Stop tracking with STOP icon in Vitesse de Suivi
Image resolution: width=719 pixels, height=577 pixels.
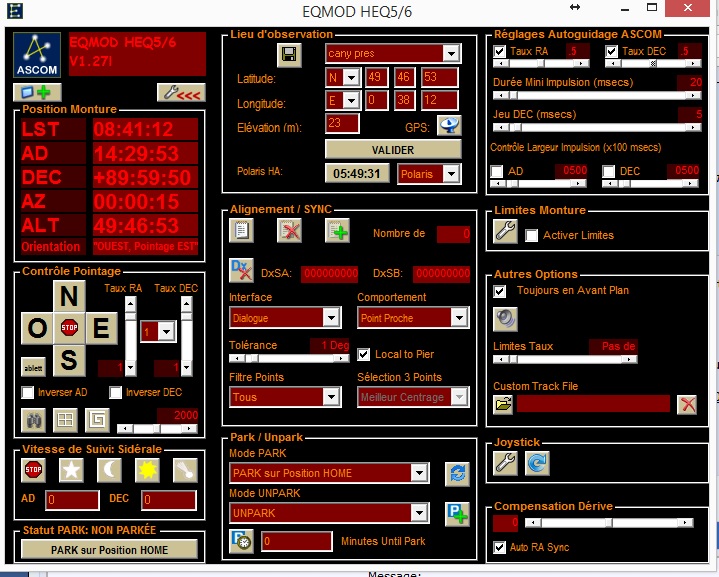[x=33, y=470]
